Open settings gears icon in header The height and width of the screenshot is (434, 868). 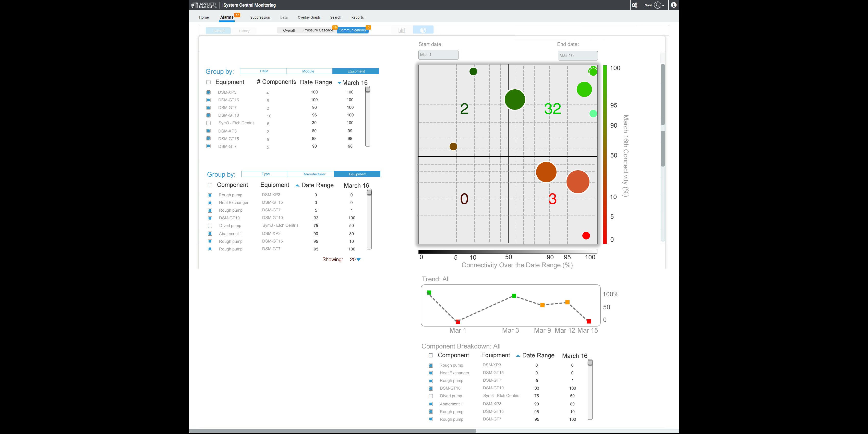(634, 5)
